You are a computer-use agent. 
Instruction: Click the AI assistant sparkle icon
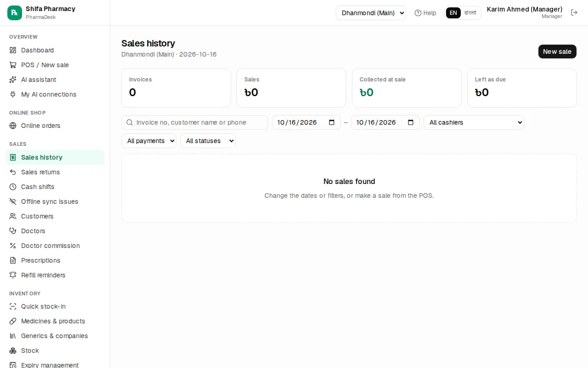[13, 80]
